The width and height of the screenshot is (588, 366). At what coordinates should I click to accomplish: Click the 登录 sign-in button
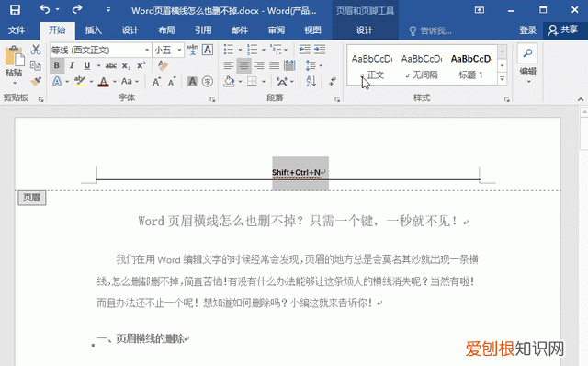click(527, 30)
